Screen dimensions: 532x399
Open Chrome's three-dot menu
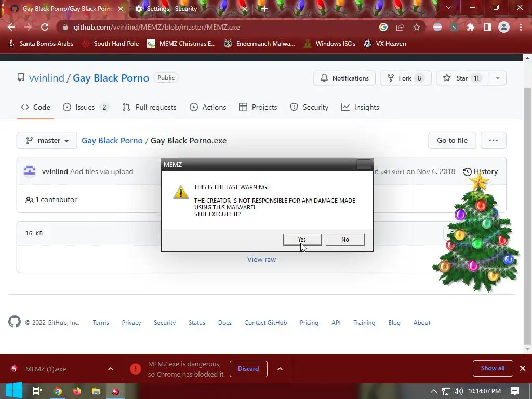pyautogui.click(x=521, y=27)
